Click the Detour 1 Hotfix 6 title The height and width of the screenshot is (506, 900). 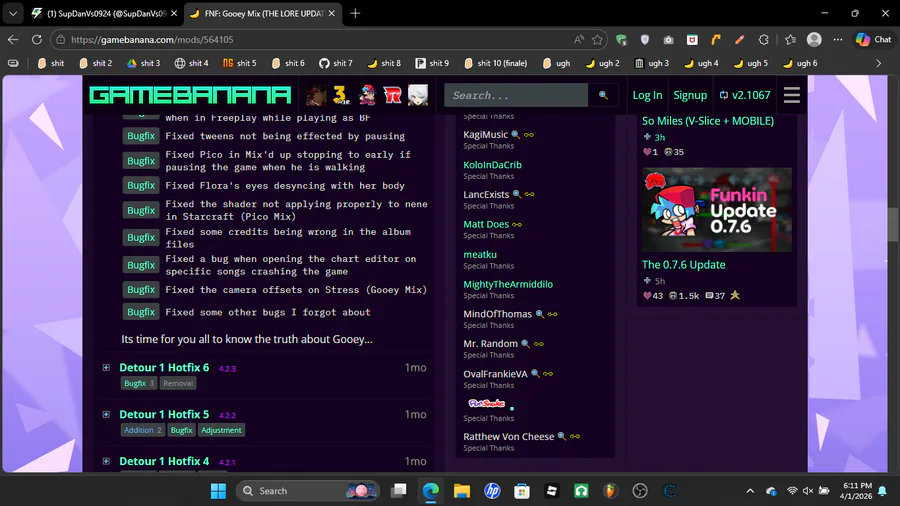click(x=164, y=367)
